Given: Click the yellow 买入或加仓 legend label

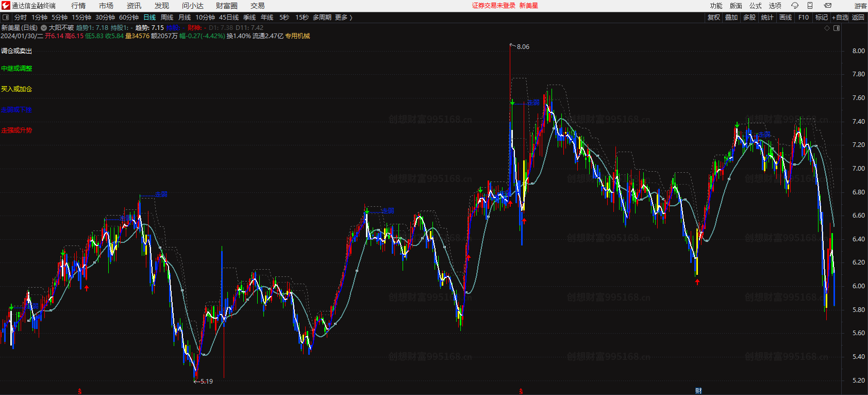Looking at the screenshot, I should tap(16, 89).
